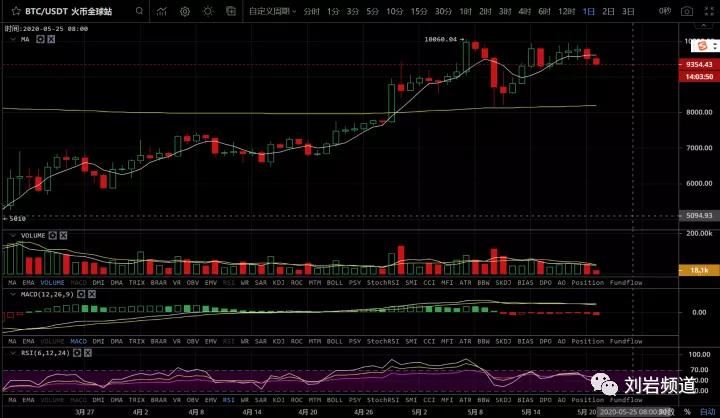Open the 0秒 refresh interval option
This screenshot has width=720, height=418.
tap(664, 11)
